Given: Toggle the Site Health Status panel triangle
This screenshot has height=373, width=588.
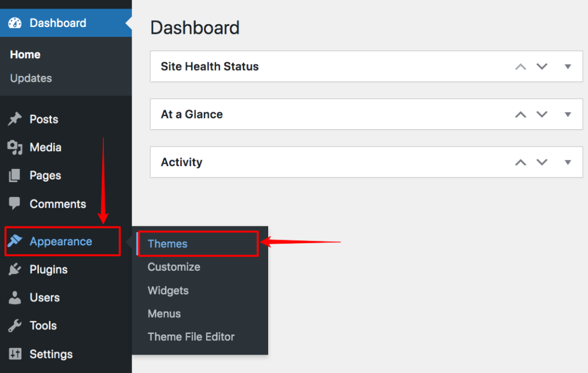Looking at the screenshot, I should (x=568, y=67).
